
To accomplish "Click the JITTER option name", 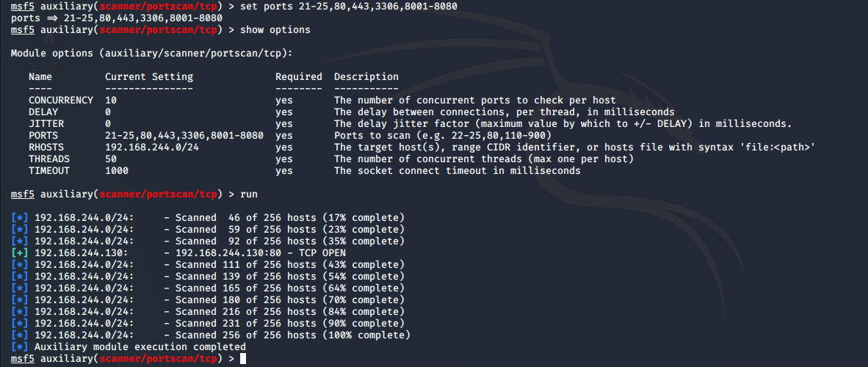I will pyautogui.click(x=46, y=124).
